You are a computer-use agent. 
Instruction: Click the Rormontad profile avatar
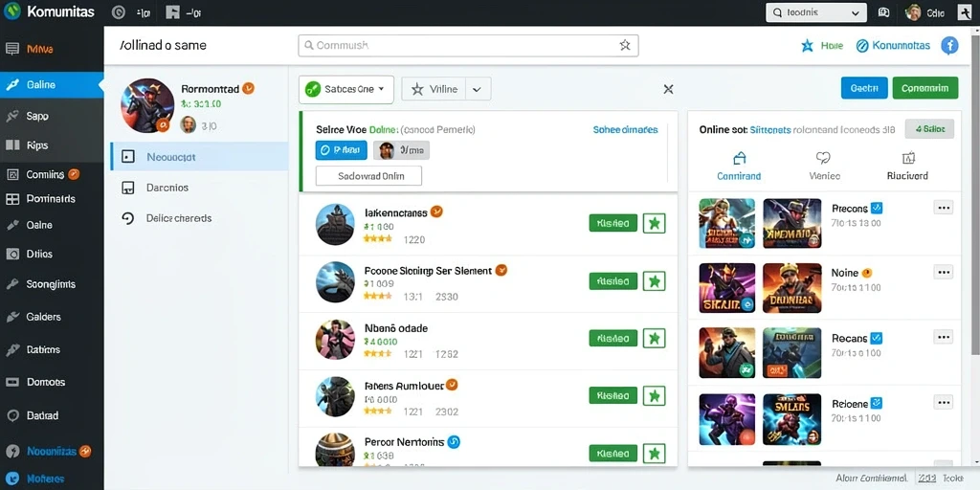147,105
